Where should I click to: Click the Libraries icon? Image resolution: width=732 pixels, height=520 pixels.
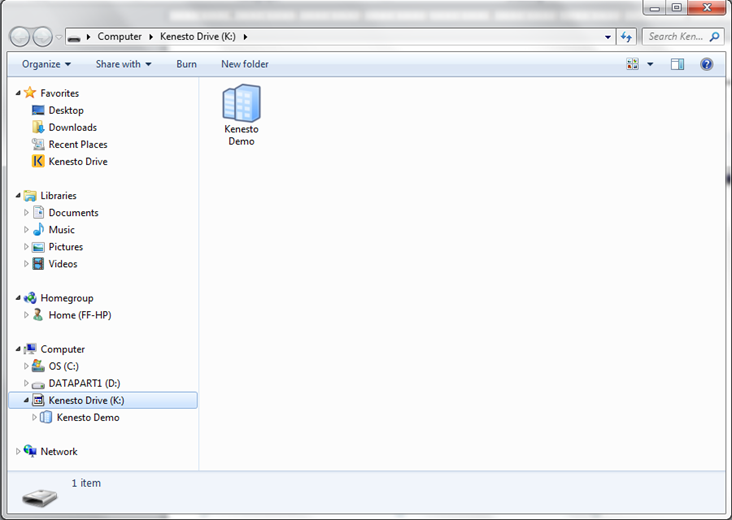(x=30, y=195)
